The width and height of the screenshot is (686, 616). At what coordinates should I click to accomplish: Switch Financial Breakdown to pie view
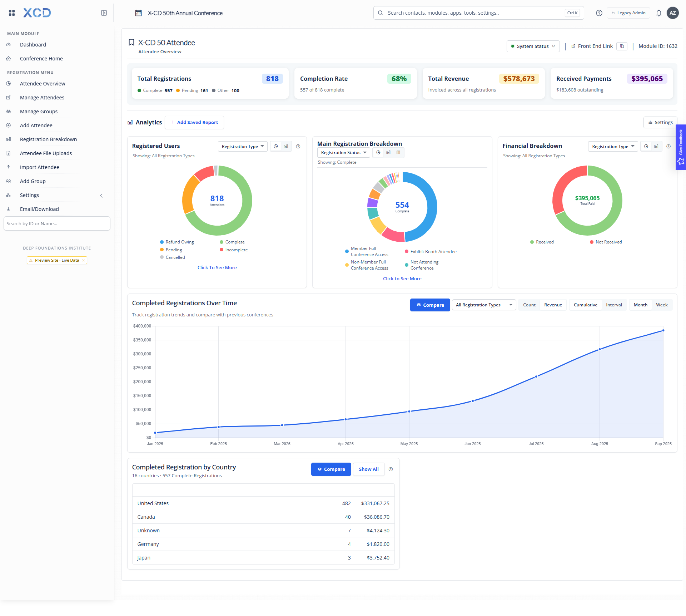point(646,146)
